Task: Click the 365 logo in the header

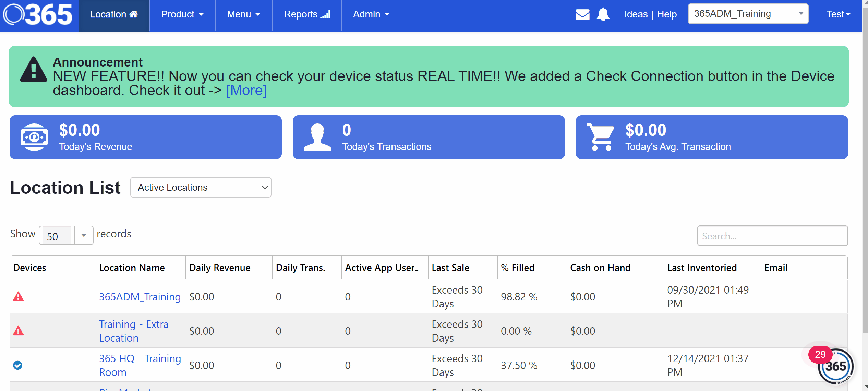Action: click(x=38, y=15)
